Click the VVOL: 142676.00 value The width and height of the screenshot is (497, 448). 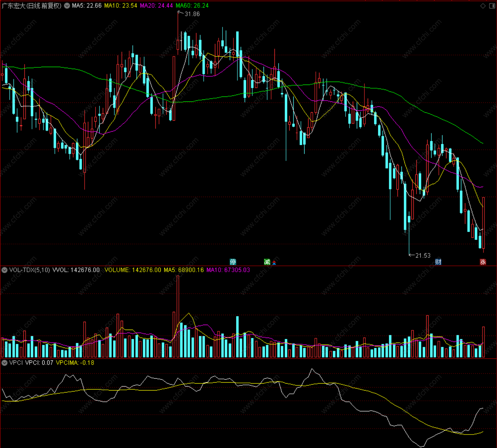[76, 270]
